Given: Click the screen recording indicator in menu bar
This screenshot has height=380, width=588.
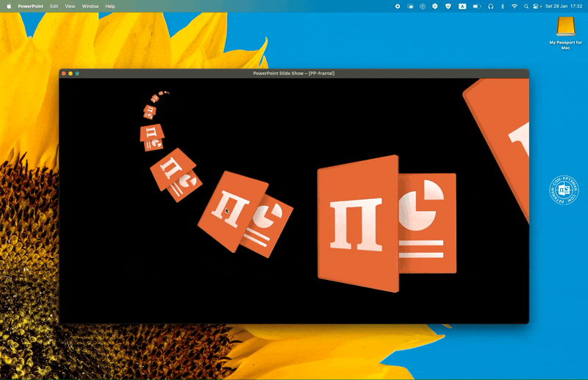Looking at the screenshot, I should [x=398, y=7].
